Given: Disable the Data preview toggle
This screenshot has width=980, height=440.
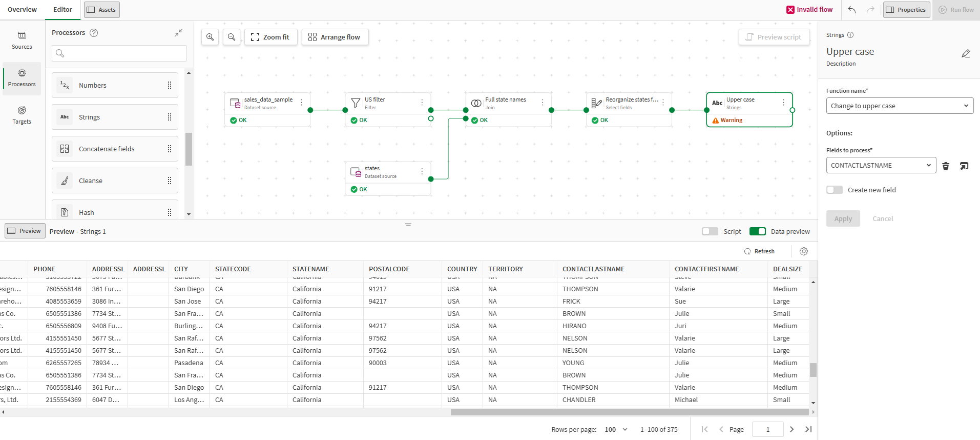Looking at the screenshot, I should [x=757, y=231].
